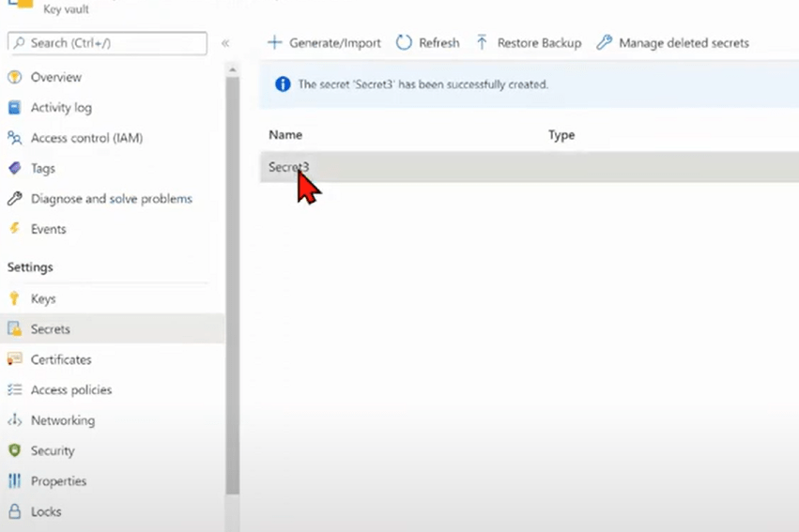Click the Overview icon in sidebar
799x532 pixels.
click(14, 77)
